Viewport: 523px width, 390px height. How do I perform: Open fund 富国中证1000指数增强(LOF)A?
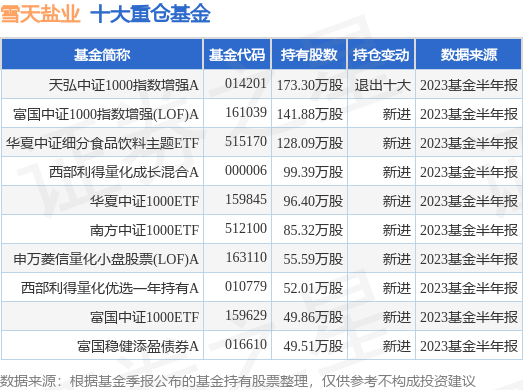tap(106, 114)
